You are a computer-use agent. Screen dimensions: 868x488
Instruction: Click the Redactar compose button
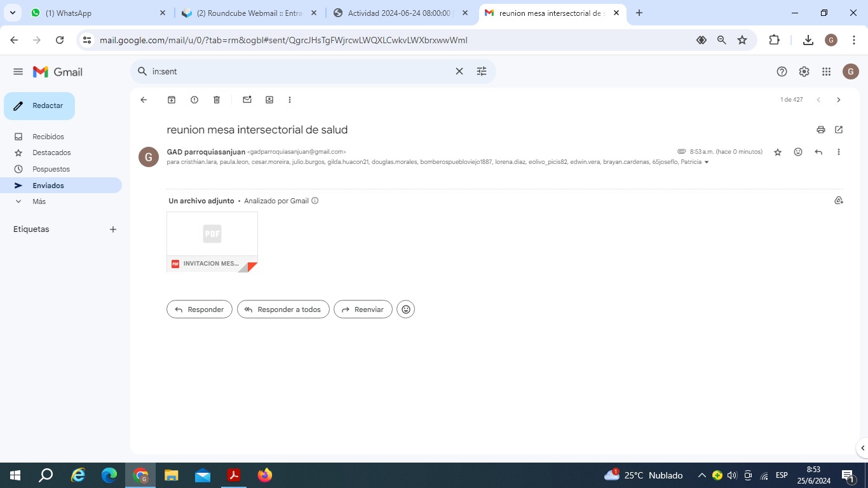click(39, 106)
